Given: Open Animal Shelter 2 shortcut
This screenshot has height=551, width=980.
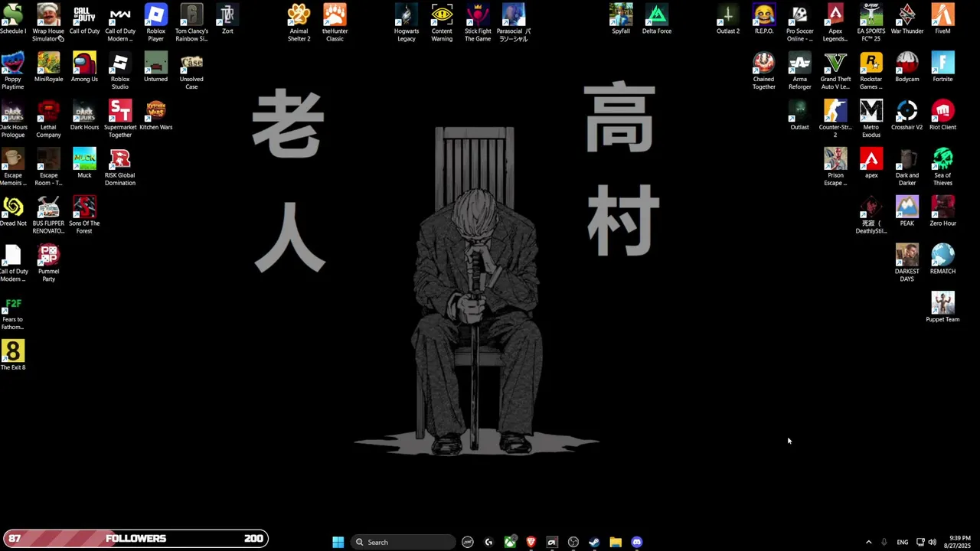Looking at the screenshot, I should [299, 23].
